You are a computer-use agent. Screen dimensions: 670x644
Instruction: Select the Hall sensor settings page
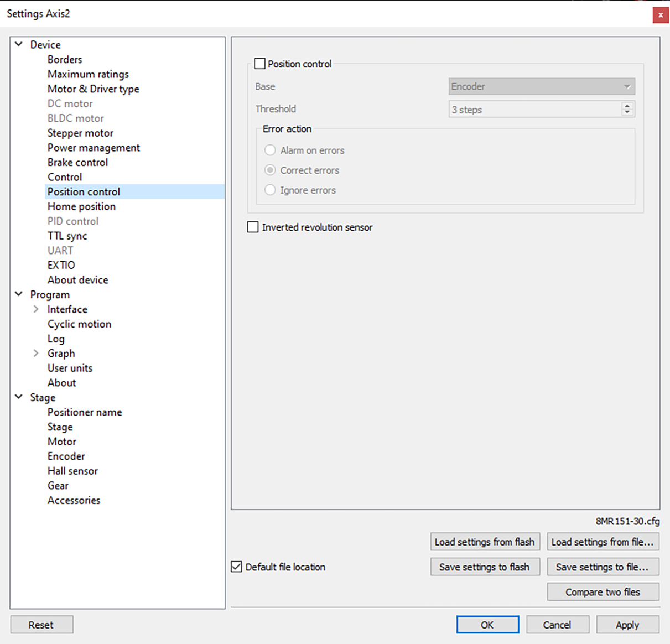click(x=72, y=471)
